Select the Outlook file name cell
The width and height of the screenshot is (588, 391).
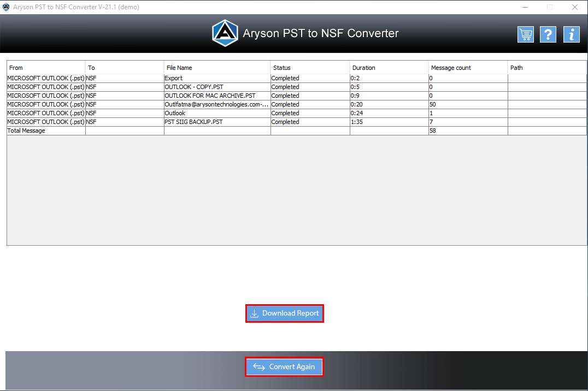click(217, 113)
